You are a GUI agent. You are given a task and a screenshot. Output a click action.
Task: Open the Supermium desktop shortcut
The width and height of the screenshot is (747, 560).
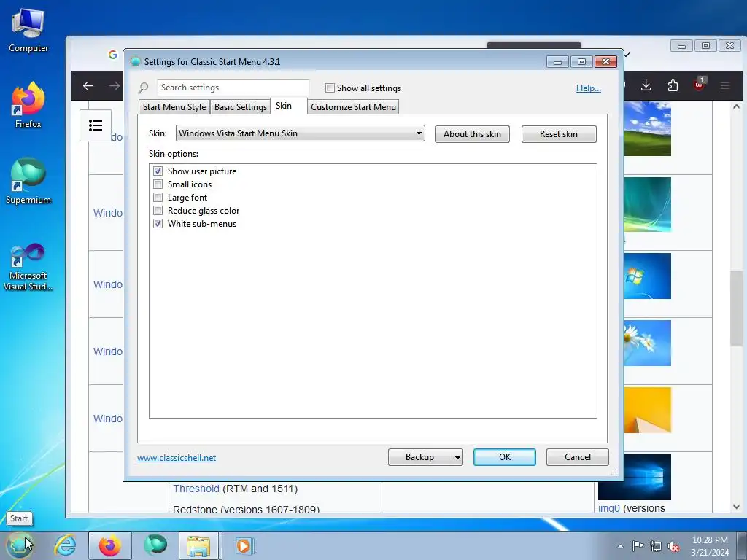point(28,182)
